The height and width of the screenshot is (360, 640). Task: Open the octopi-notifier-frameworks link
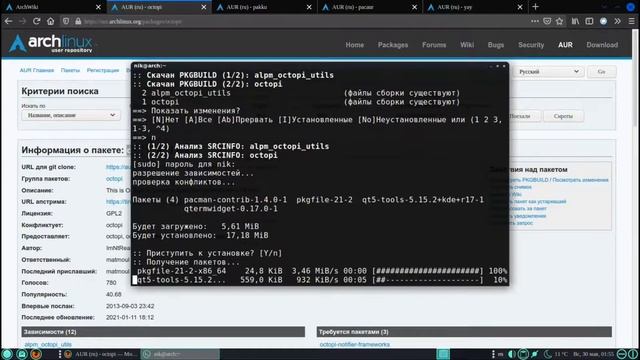tap(354, 344)
